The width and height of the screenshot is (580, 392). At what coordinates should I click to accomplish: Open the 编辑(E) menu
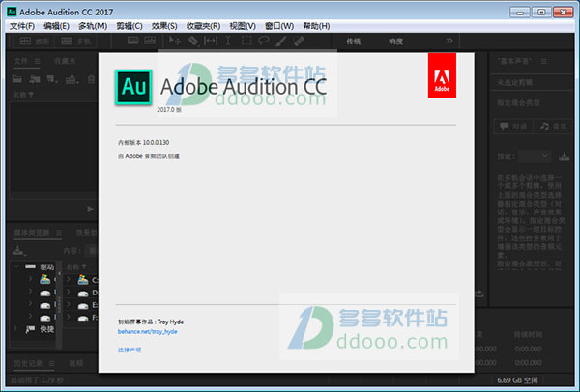tap(56, 26)
